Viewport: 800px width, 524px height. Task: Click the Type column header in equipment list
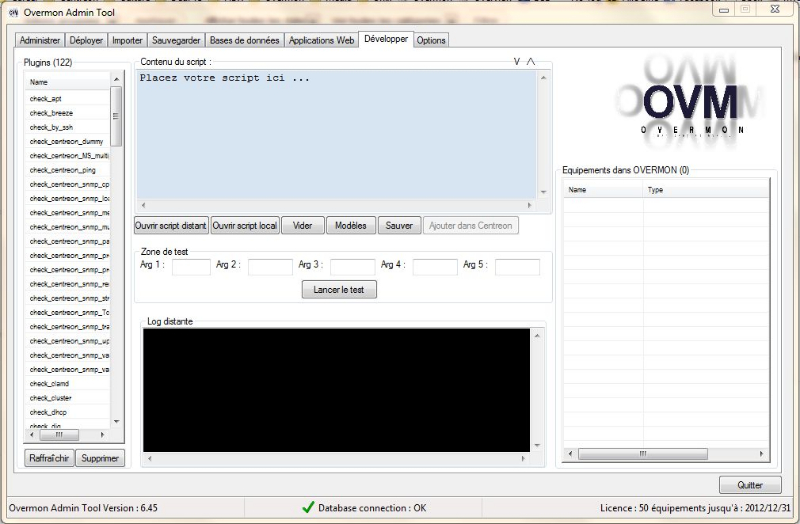click(x=706, y=190)
